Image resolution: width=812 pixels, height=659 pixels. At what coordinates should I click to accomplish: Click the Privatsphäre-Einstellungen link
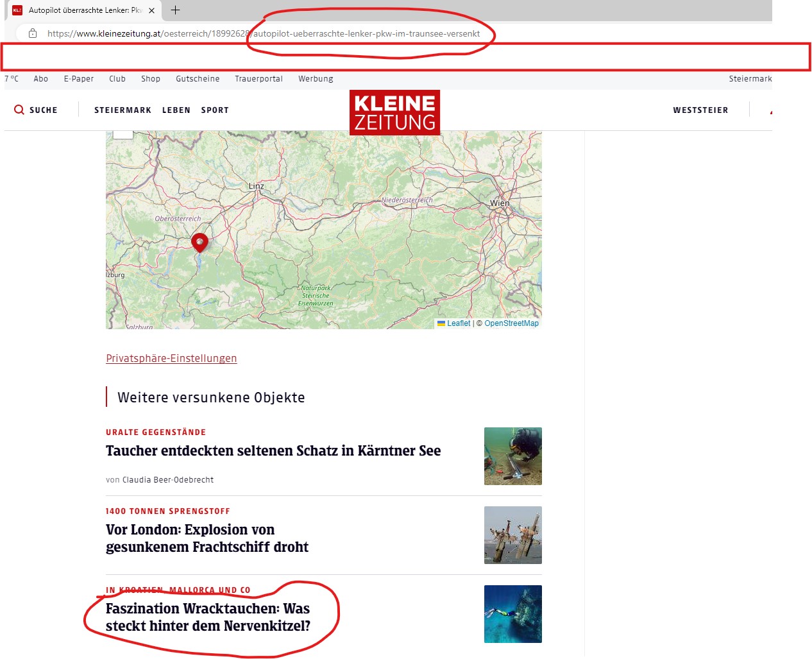171,358
